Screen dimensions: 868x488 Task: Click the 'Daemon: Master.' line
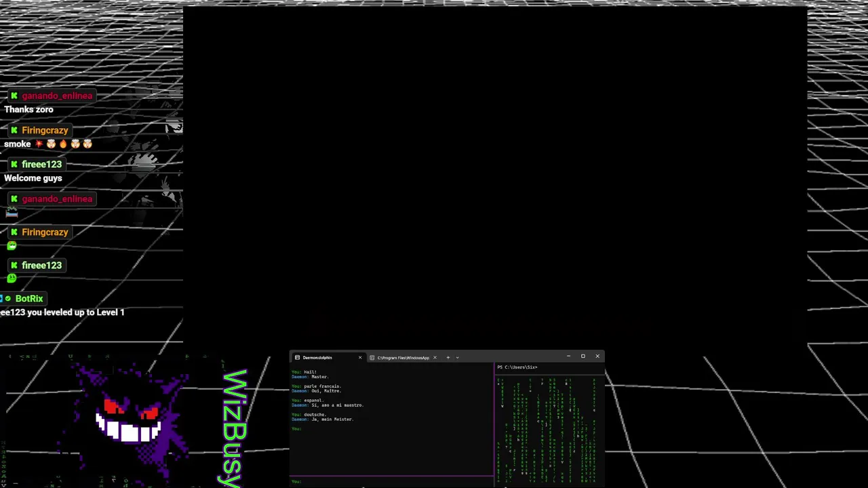tap(310, 377)
